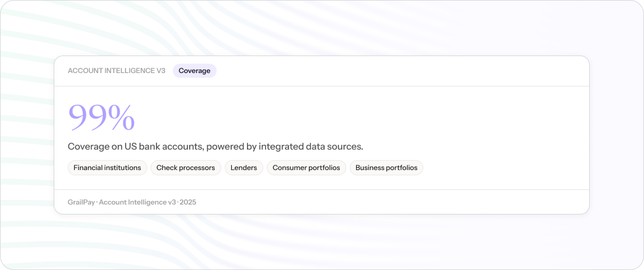Viewport: 644px width, 270px height.
Task: Choose the Business portfolios chip
Action: pyautogui.click(x=387, y=168)
